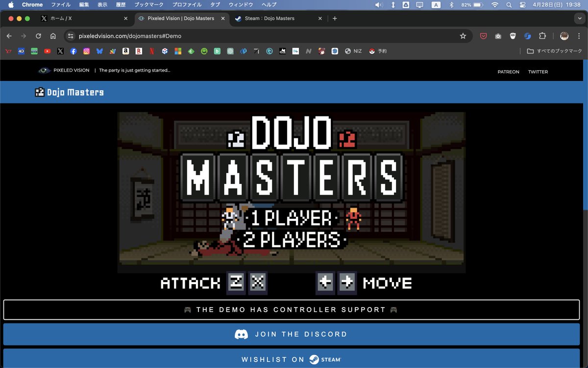Open Chrome's three-dot overflow menu

point(579,35)
